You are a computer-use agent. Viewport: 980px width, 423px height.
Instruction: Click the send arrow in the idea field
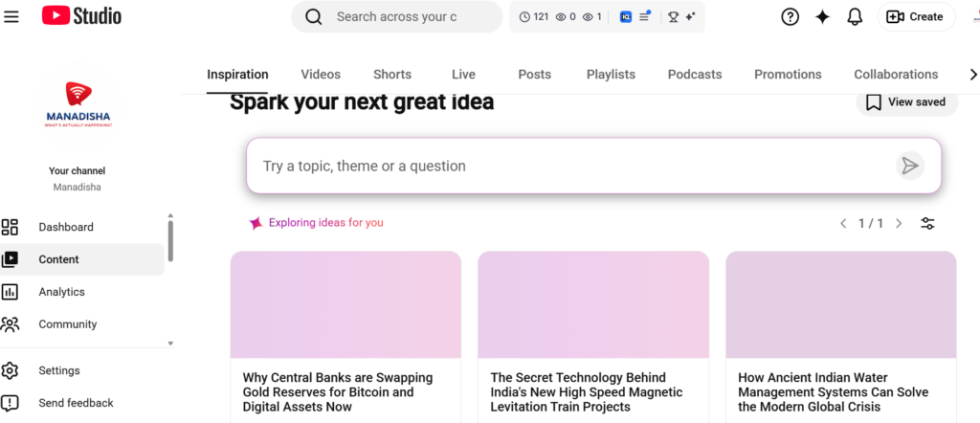pyautogui.click(x=910, y=166)
